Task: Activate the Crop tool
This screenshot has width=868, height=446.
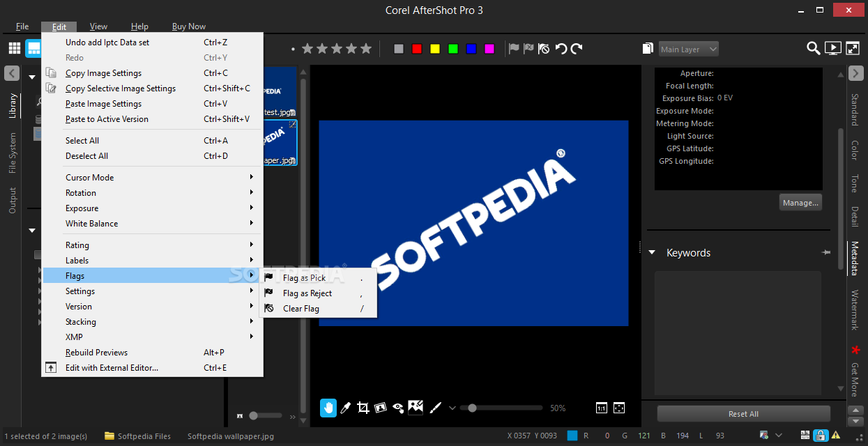Action: click(x=363, y=408)
